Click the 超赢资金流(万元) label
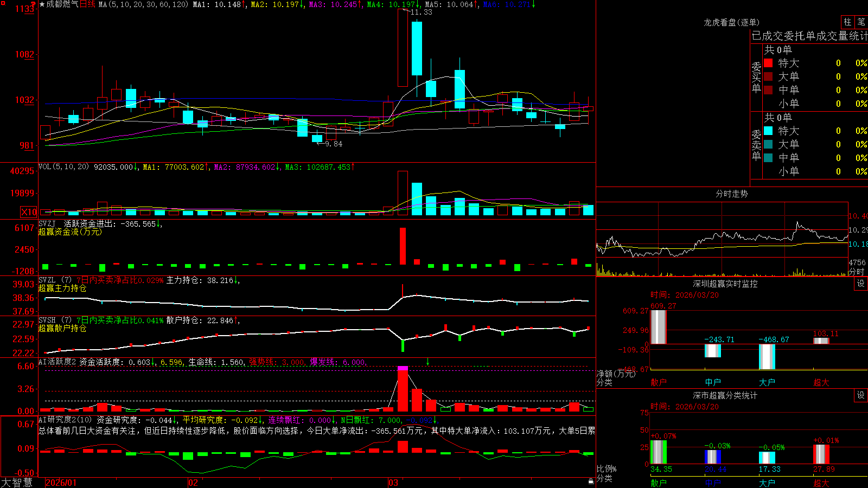This screenshot has height=488, width=868. point(70,232)
